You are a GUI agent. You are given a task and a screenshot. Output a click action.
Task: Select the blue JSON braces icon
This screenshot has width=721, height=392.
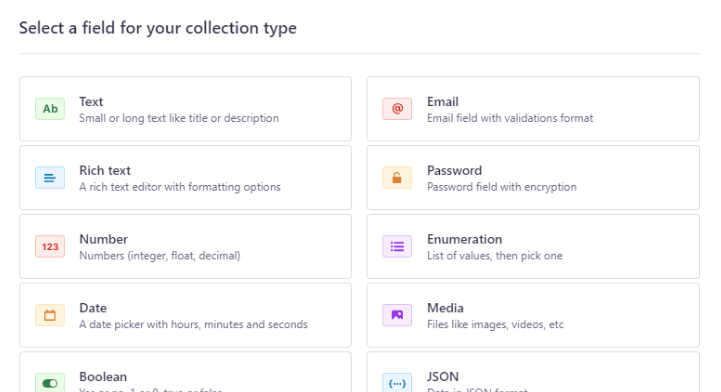[397, 383]
